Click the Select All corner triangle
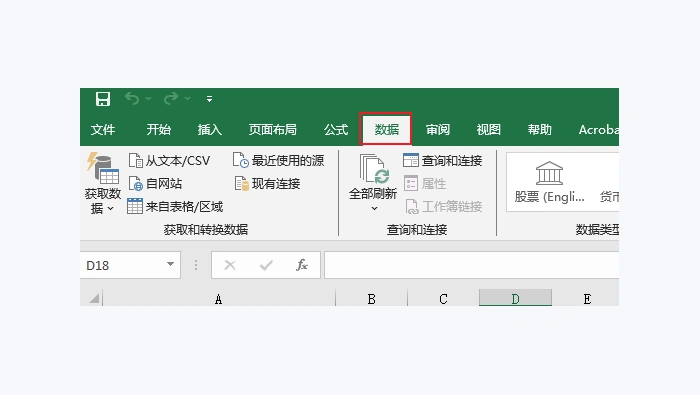The height and width of the screenshot is (395, 700). click(x=94, y=298)
